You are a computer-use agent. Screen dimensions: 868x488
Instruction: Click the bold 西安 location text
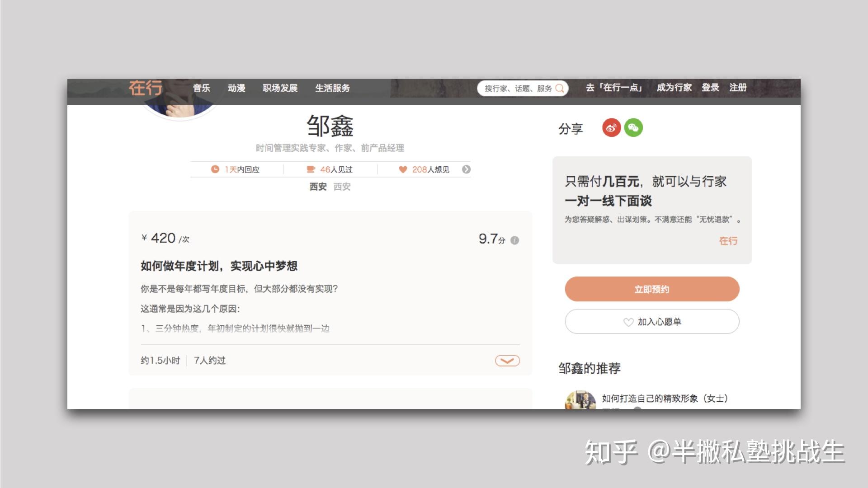point(318,187)
